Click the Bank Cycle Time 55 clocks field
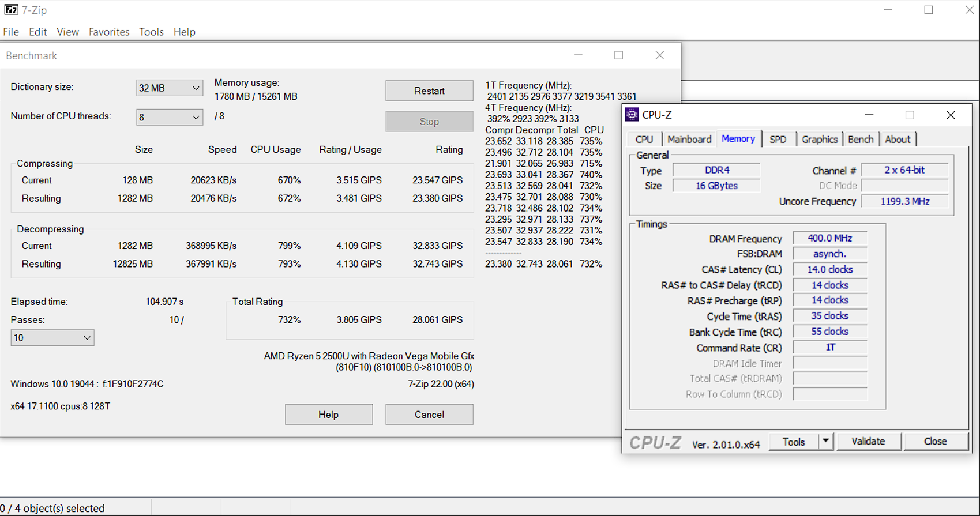 click(830, 332)
